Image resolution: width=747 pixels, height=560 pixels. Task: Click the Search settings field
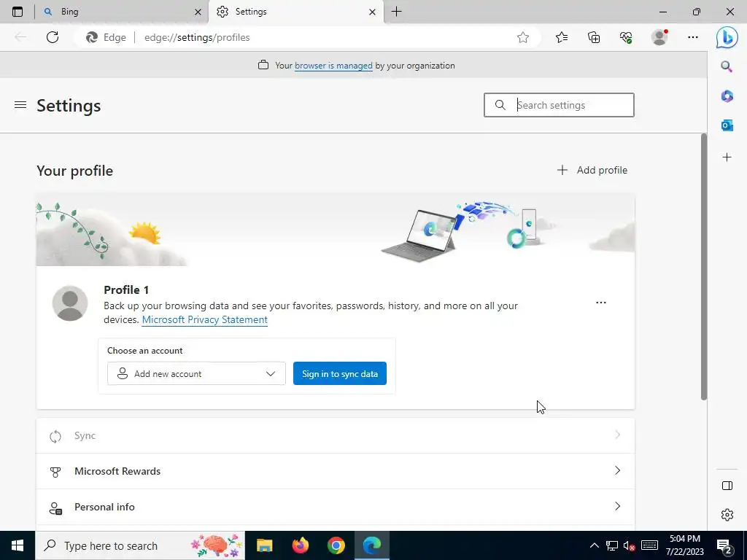tap(559, 105)
